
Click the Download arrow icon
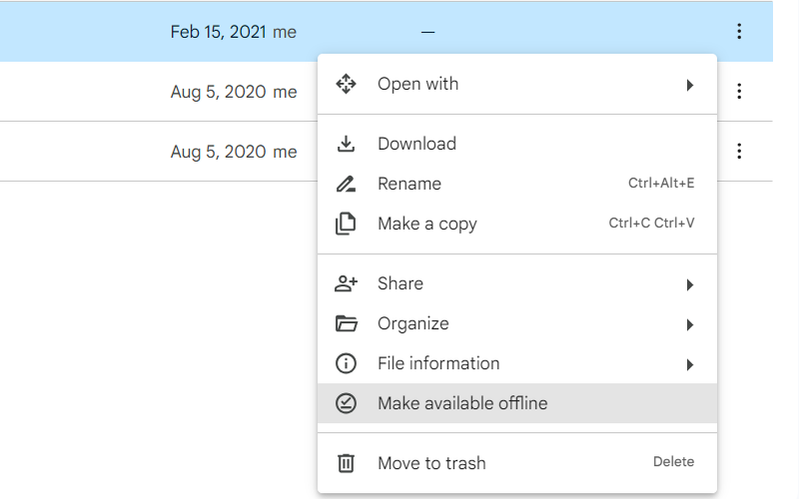point(345,144)
